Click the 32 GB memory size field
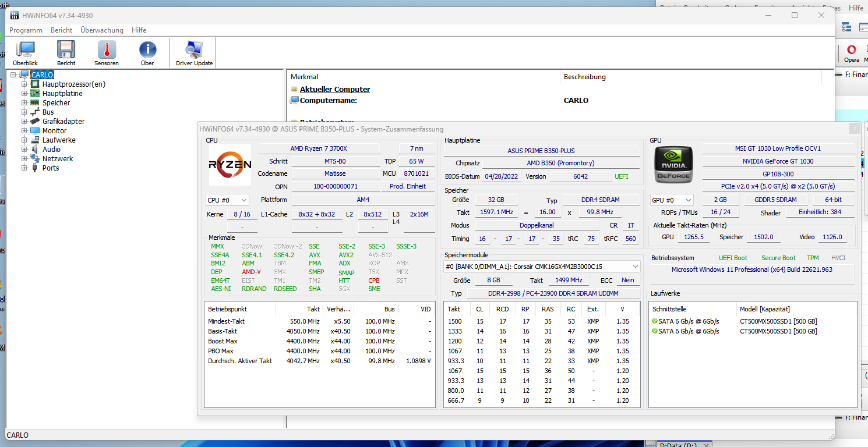This screenshot has width=868, height=447. click(496, 200)
